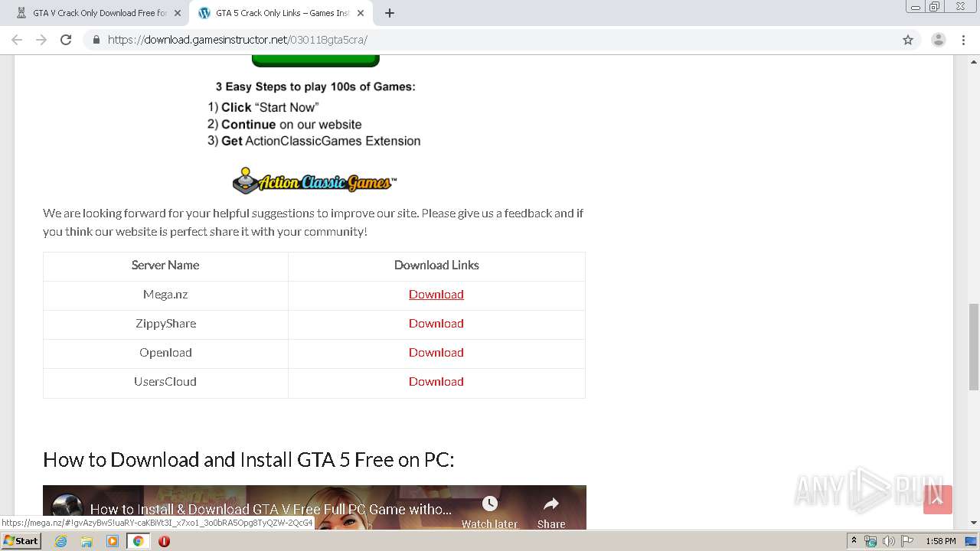Close the GTA V Crack Only Download tab
980x551 pixels.
(x=178, y=13)
